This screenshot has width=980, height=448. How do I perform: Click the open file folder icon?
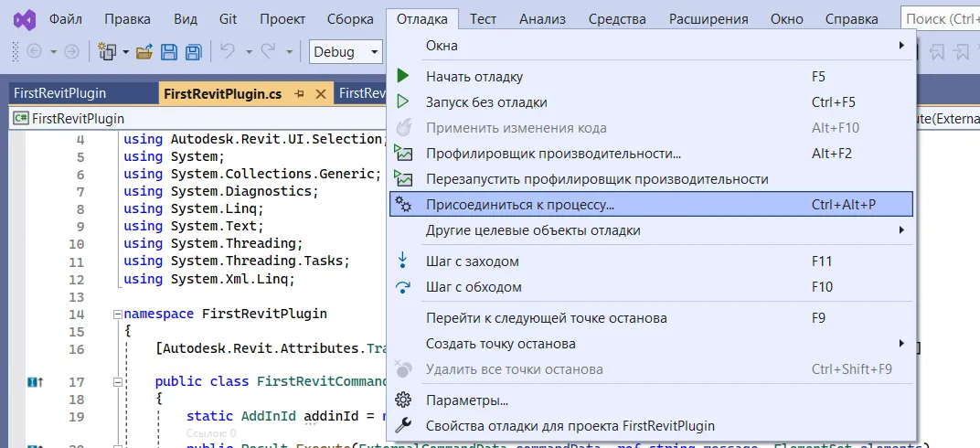(x=144, y=52)
